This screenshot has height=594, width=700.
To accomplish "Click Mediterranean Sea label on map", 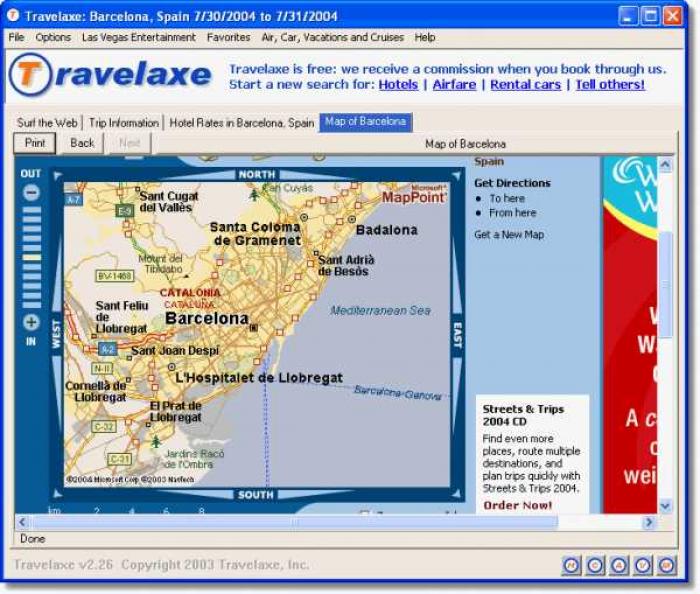I will [x=380, y=311].
